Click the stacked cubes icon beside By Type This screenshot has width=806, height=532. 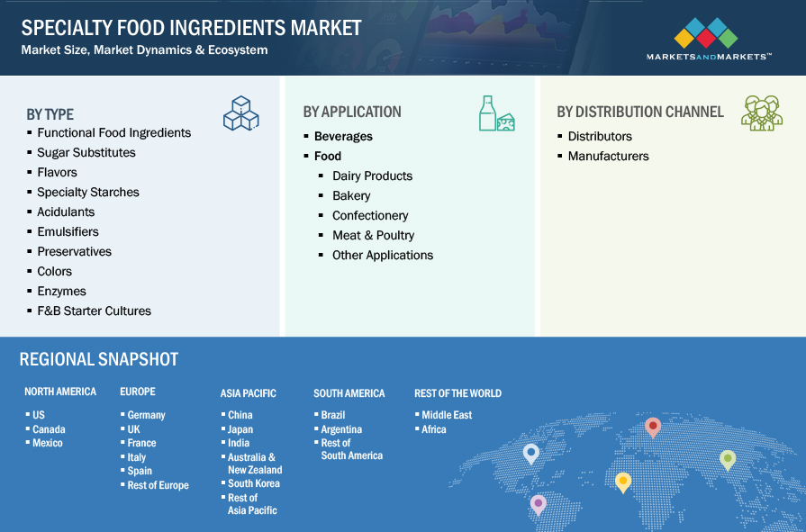coord(240,113)
